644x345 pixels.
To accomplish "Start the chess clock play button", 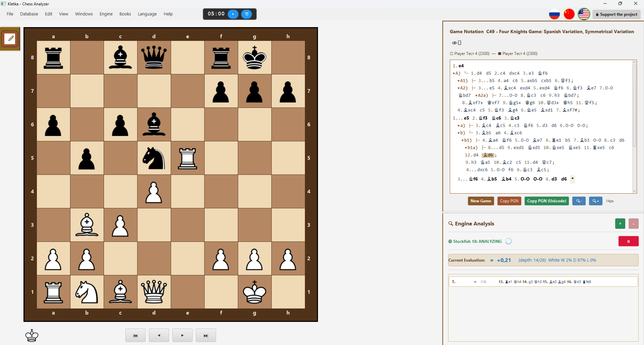I will coord(233,14).
